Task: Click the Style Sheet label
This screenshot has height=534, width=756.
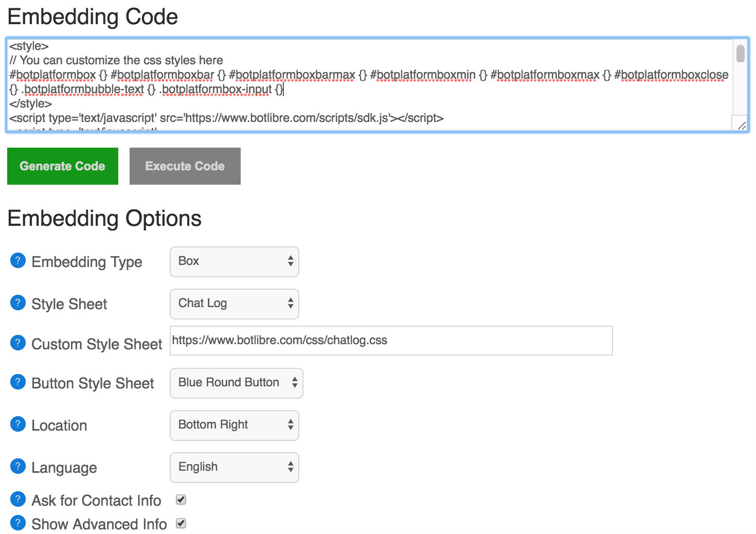Action: tap(69, 304)
